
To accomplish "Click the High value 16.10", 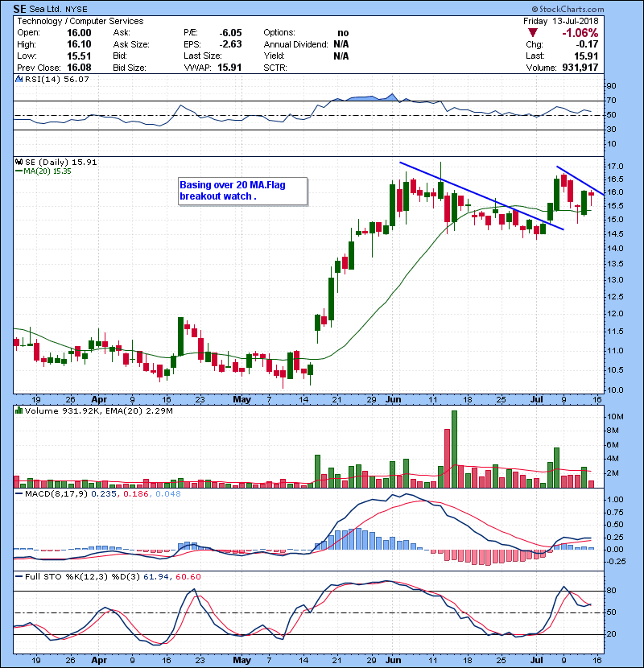I will coord(79,44).
